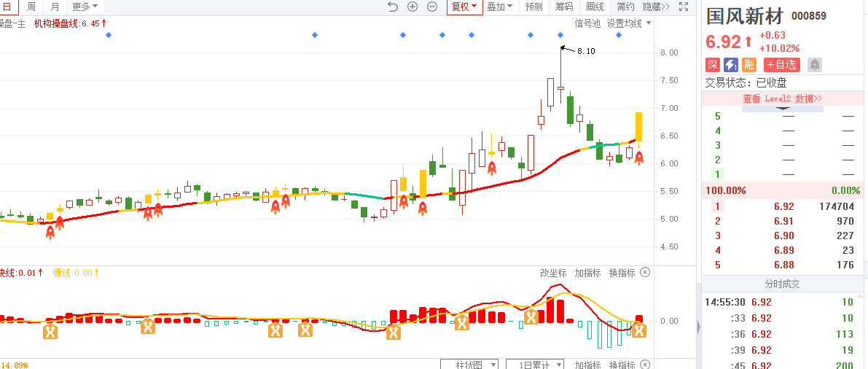Click the rightmost X marker on MACD
This screenshot has width=868, height=369.
[x=639, y=331]
